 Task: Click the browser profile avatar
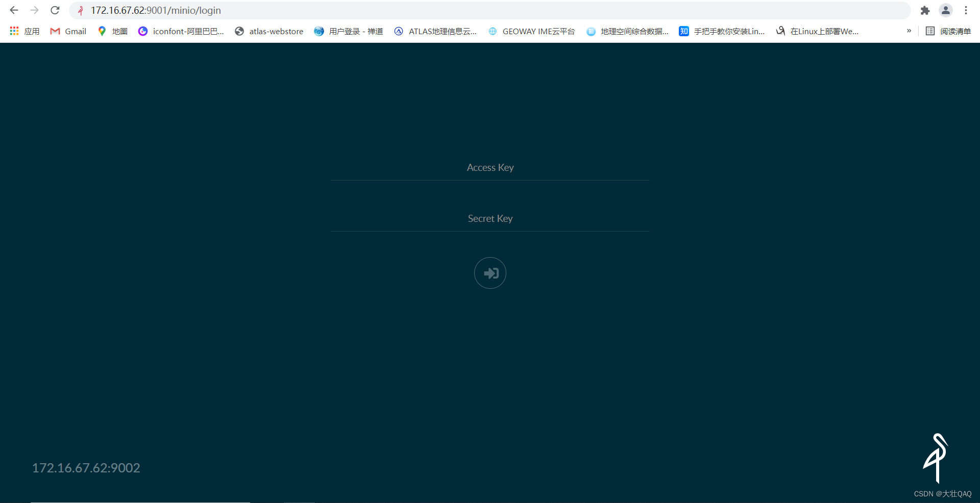point(946,10)
